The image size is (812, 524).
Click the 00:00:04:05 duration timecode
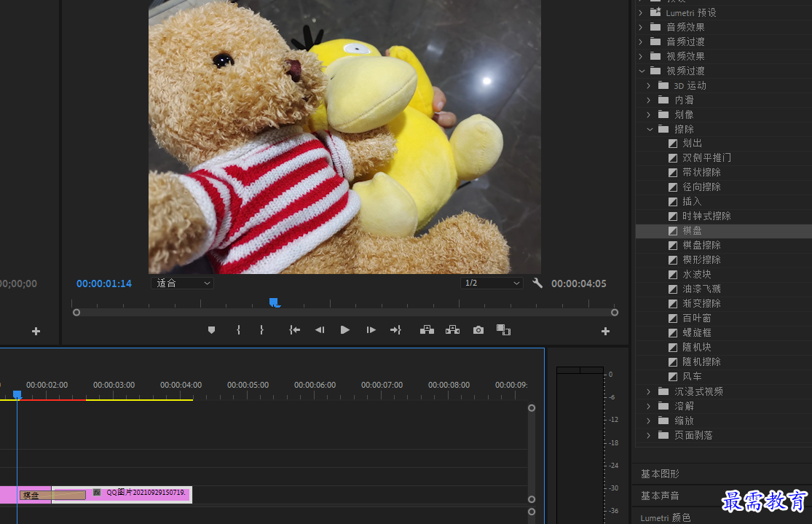[578, 283]
